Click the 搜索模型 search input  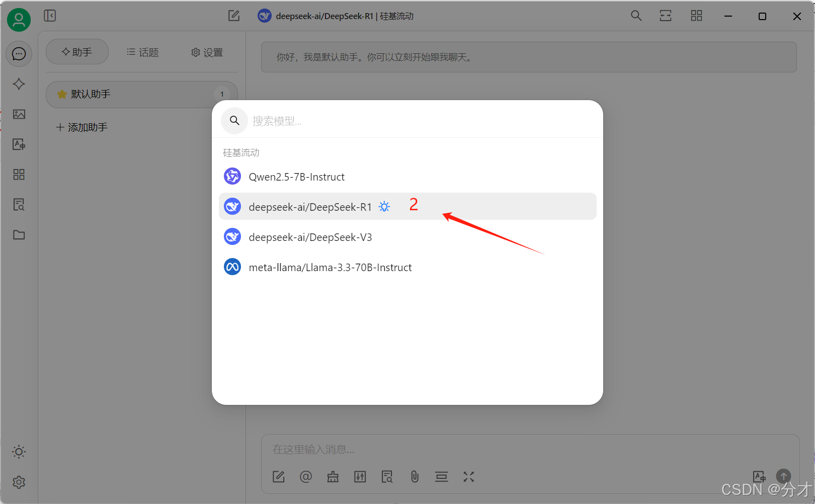coord(423,121)
